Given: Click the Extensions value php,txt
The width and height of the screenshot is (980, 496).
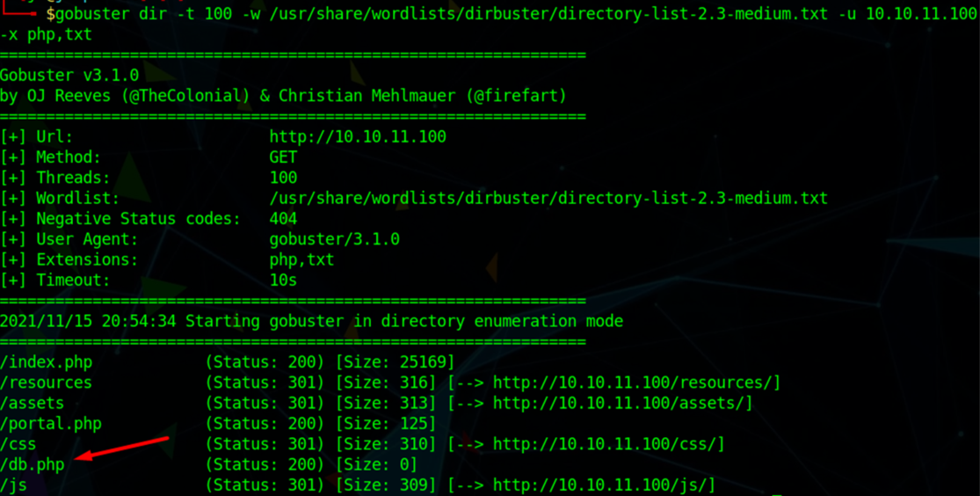Looking at the screenshot, I should coord(301,260).
